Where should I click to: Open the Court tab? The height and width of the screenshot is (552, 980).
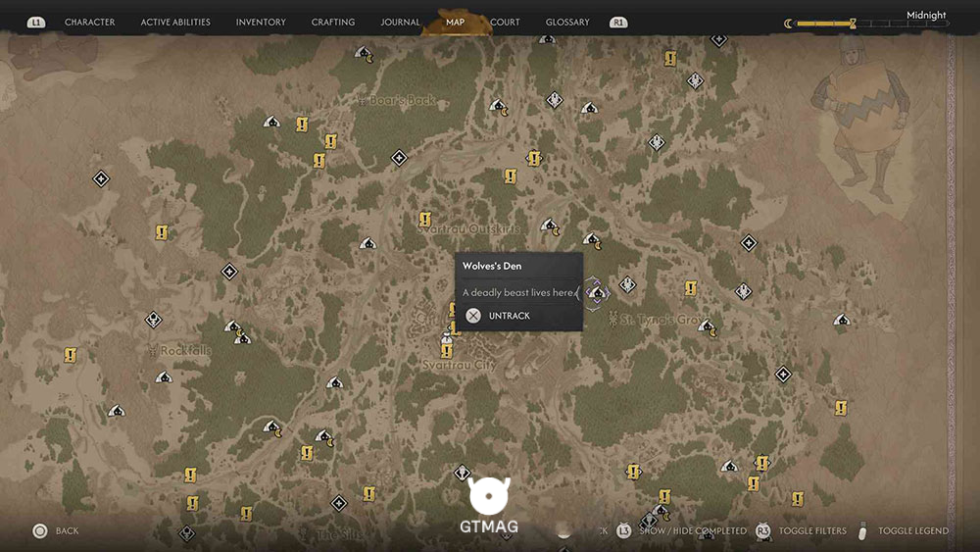coord(505,22)
